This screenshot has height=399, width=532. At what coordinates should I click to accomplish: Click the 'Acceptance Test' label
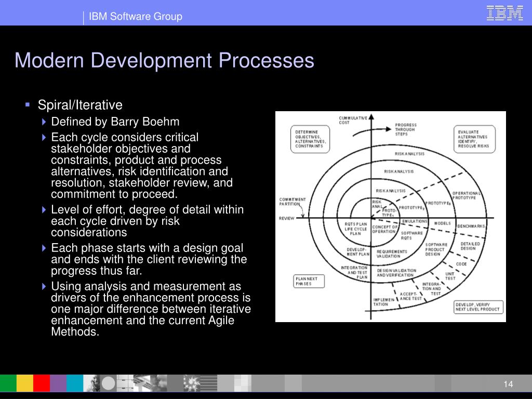coord(411,296)
